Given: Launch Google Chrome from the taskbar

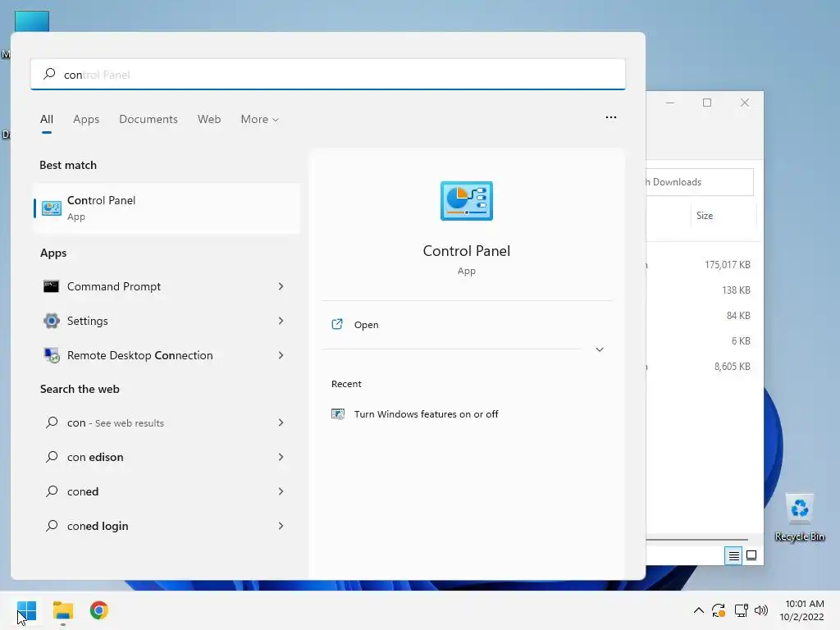Looking at the screenshot, I should [99, 610].
